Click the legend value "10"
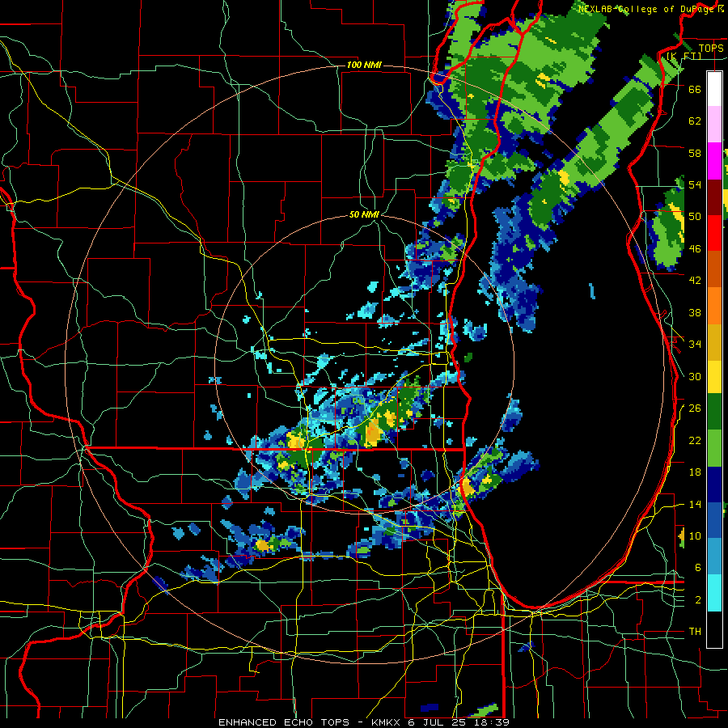 click(x=695, y=536)
